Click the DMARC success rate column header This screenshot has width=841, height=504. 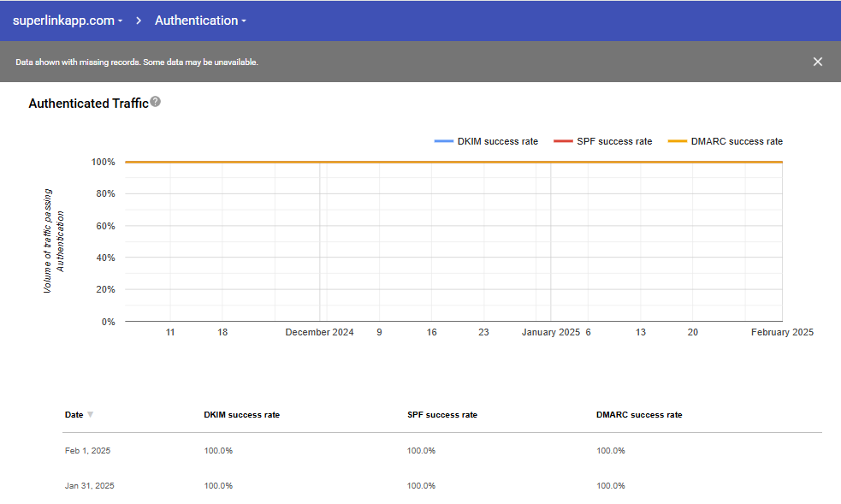click(x=638, y=415)
